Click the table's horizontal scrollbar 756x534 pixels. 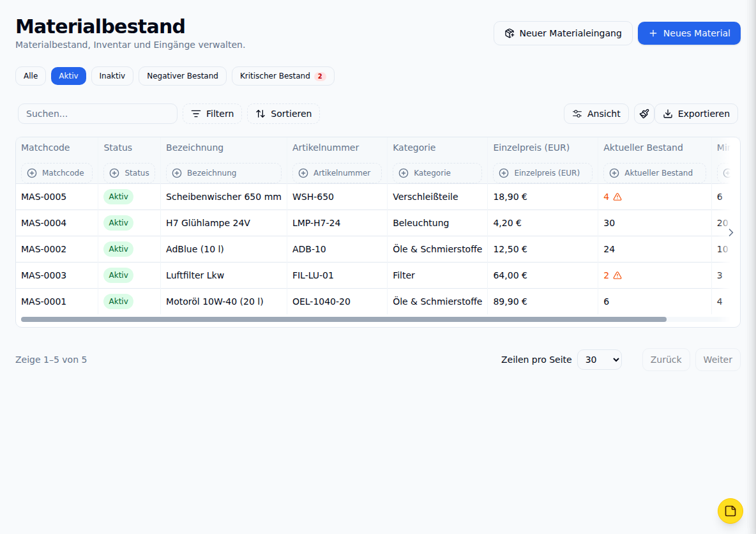tap(344, 319)
